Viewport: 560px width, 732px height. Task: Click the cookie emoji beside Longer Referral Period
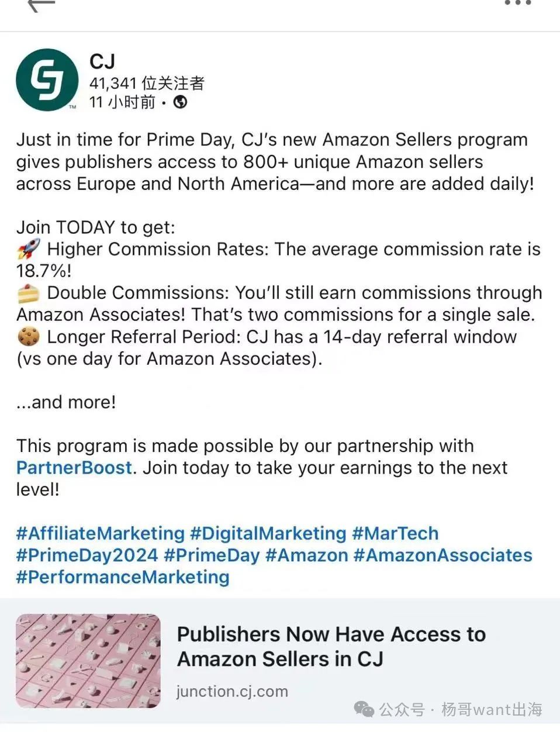tap(29, 337)
